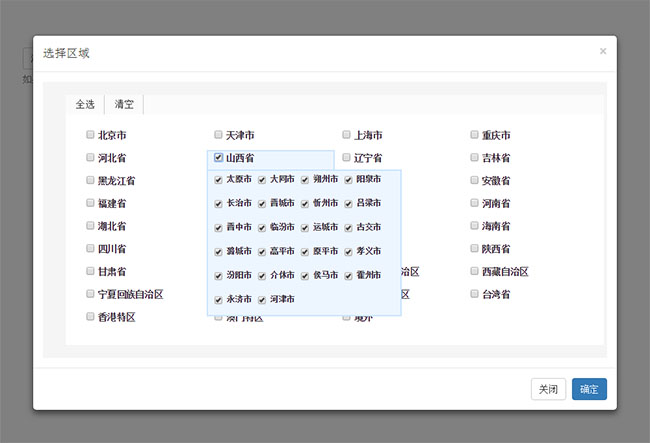Screen dimensions: 650x443
Task: Check the 重庆市 option
Action: click(x=475, y=134)
